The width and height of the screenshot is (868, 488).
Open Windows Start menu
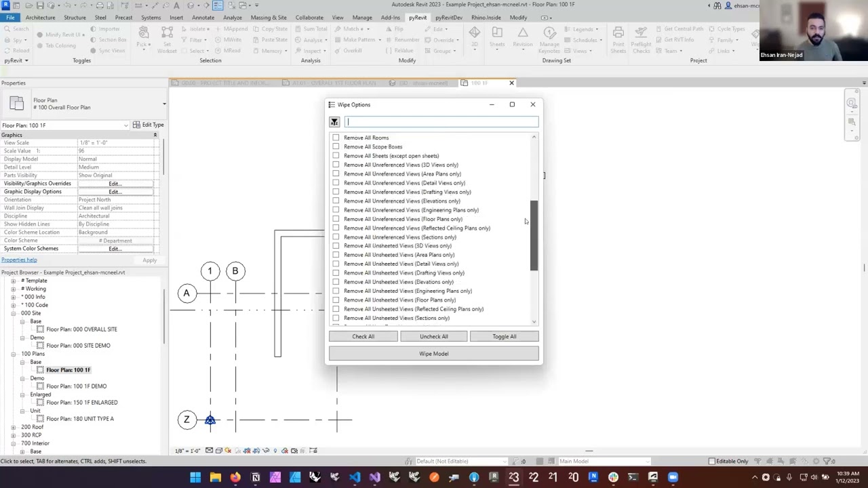(195, 478)
